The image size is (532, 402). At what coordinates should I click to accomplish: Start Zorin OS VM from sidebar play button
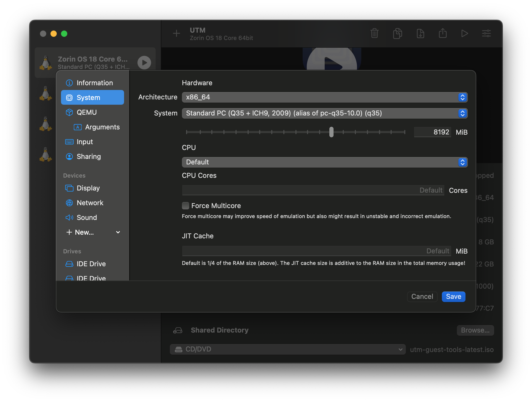point(144,63)
